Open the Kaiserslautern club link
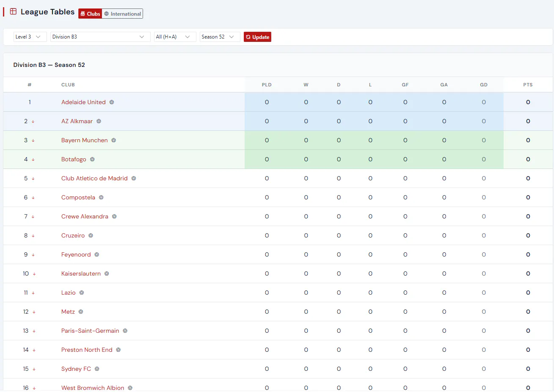Image resolution: width=554 pixels, height=392 pixels. (81, 273)
